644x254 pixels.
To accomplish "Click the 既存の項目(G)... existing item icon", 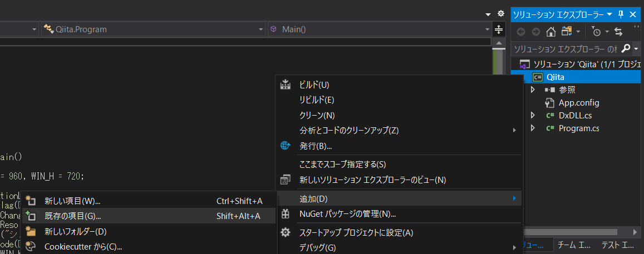I will click(x=31, y=216).
